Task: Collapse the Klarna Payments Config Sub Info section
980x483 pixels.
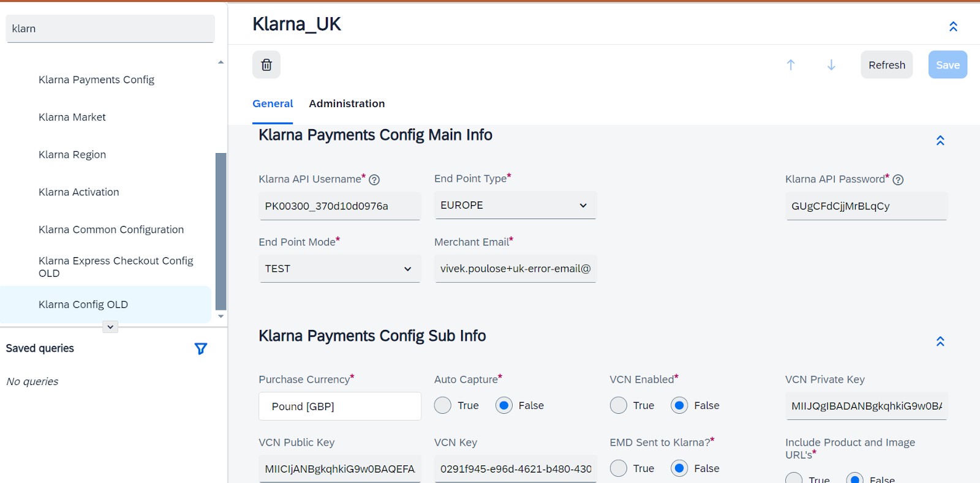Action: click(x=940, y=342)
